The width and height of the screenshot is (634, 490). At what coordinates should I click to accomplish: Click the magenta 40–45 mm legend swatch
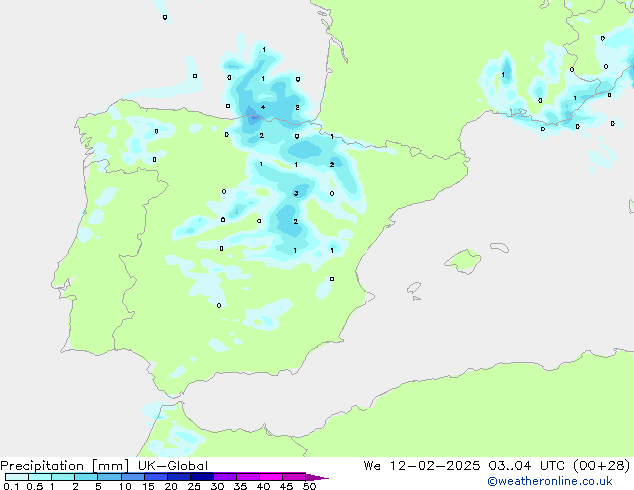coord(271,477)
